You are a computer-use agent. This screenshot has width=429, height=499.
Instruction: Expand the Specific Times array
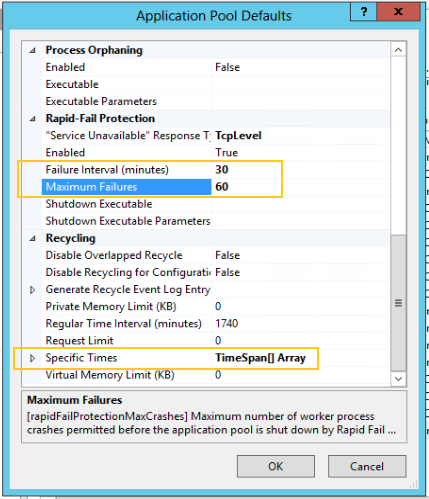click(32, 358)
